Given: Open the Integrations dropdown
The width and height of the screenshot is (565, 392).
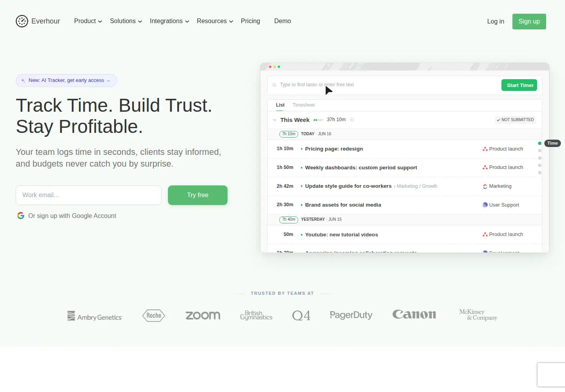Looking at the screenshot, I should (169, 21).
